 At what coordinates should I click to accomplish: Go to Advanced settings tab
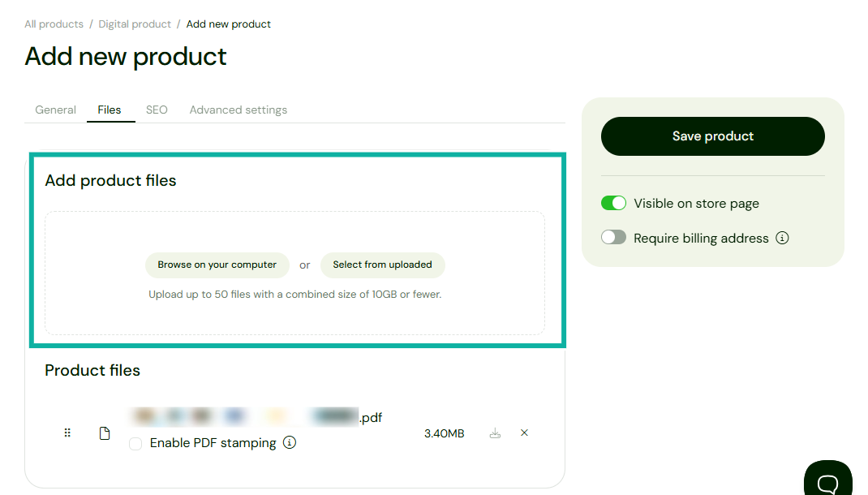tap(238, 110)
